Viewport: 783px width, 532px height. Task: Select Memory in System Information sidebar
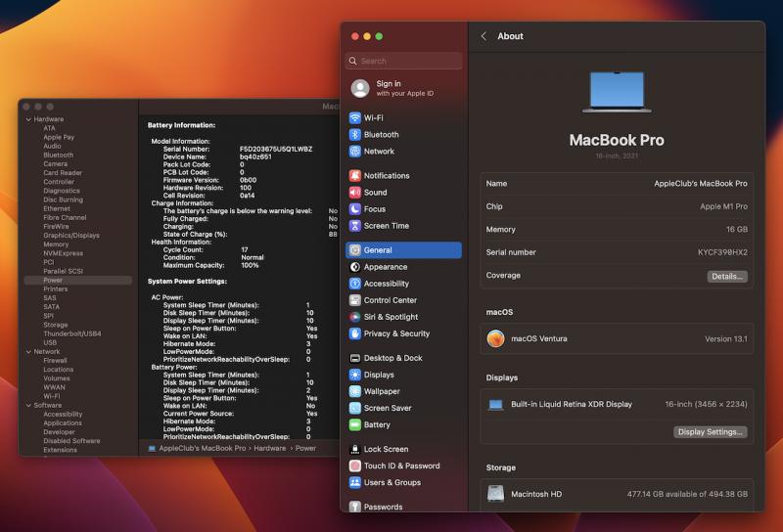[56, 244]
